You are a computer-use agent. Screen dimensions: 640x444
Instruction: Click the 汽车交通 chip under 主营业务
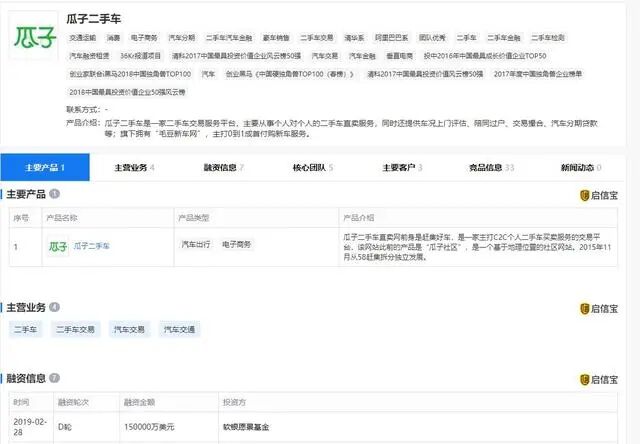tap(179, 329)
